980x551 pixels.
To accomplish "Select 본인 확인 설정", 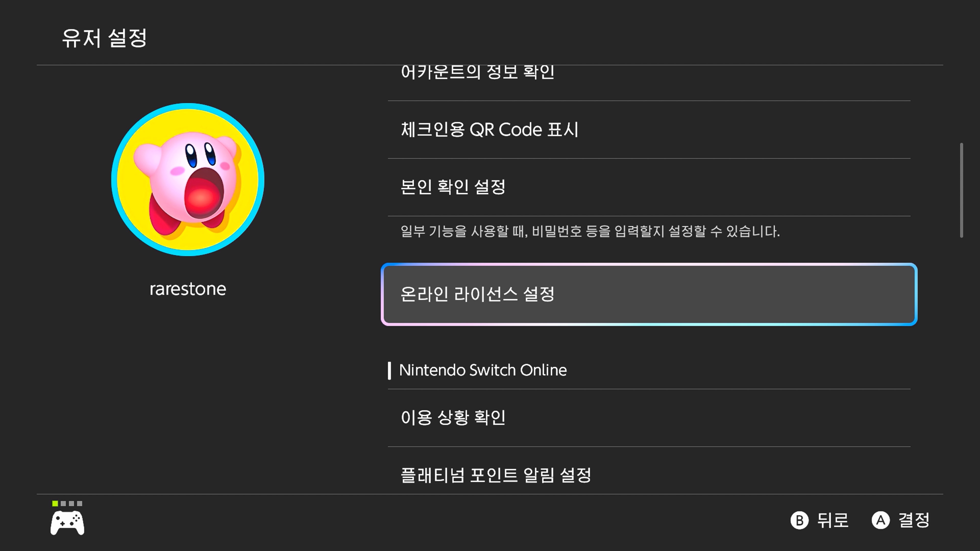I will (649, 187).
